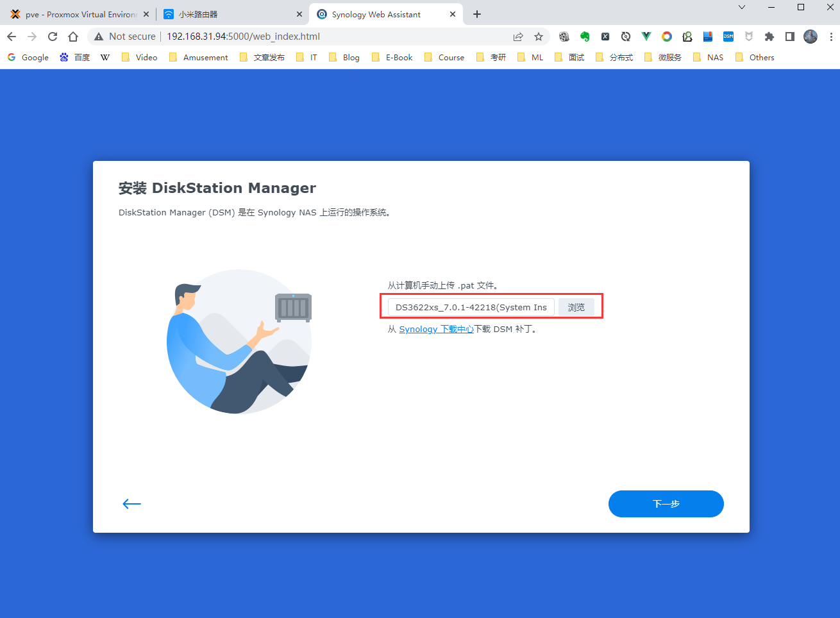Click the 从计算机手动上传 .pat 文件 label
This screenshot has height=618, width=840.
click(443, 285)
